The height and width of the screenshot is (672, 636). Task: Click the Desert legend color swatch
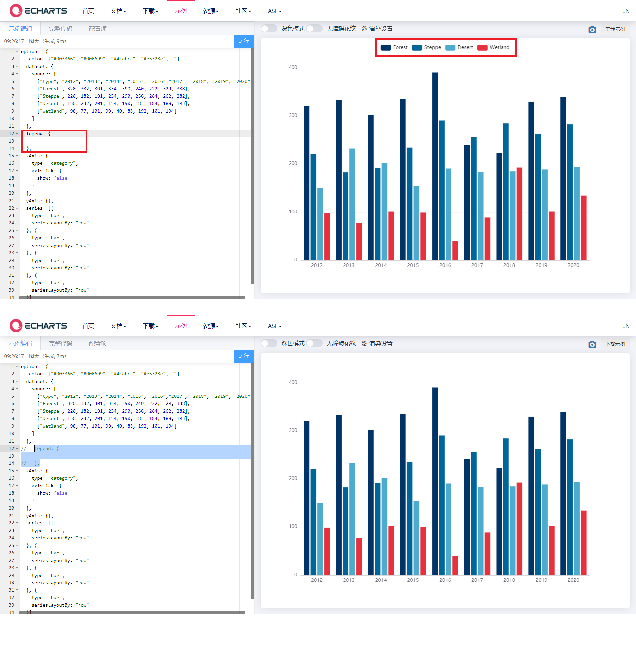click(x=450, y=47)
